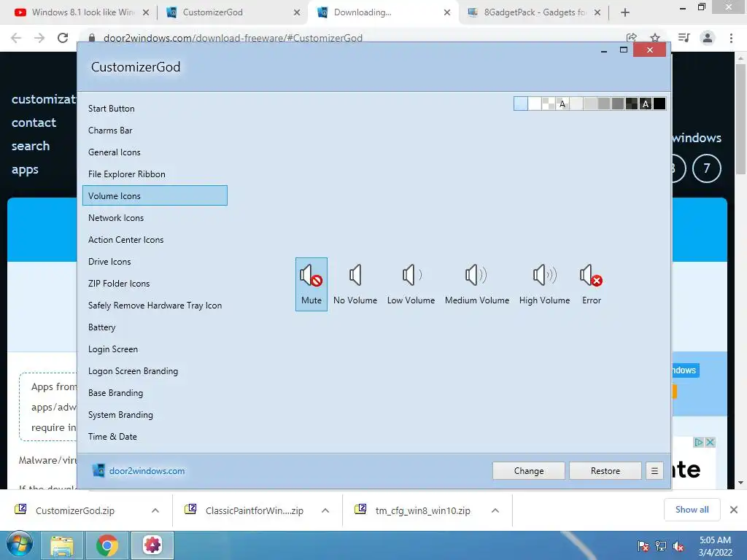
Task: Reload the page in Chrome
Action: (63, 38)
